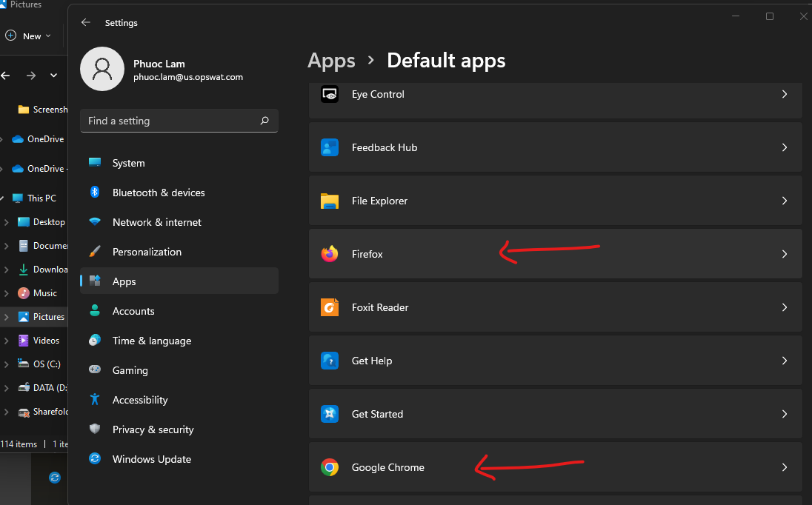Go back to Apps via breadcrumb
Viewport: 812px width, 505px height.
click(331, 61)
